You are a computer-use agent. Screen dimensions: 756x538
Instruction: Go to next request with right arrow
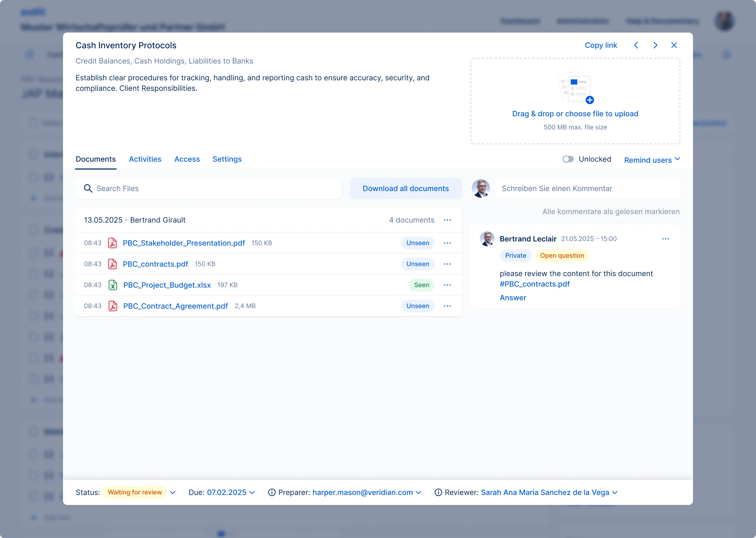point(655,45)
